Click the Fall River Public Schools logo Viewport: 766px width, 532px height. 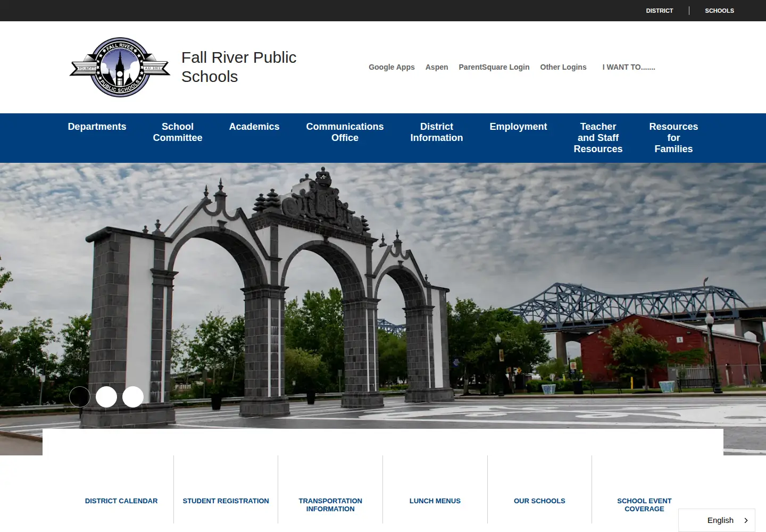pos(120,67)
